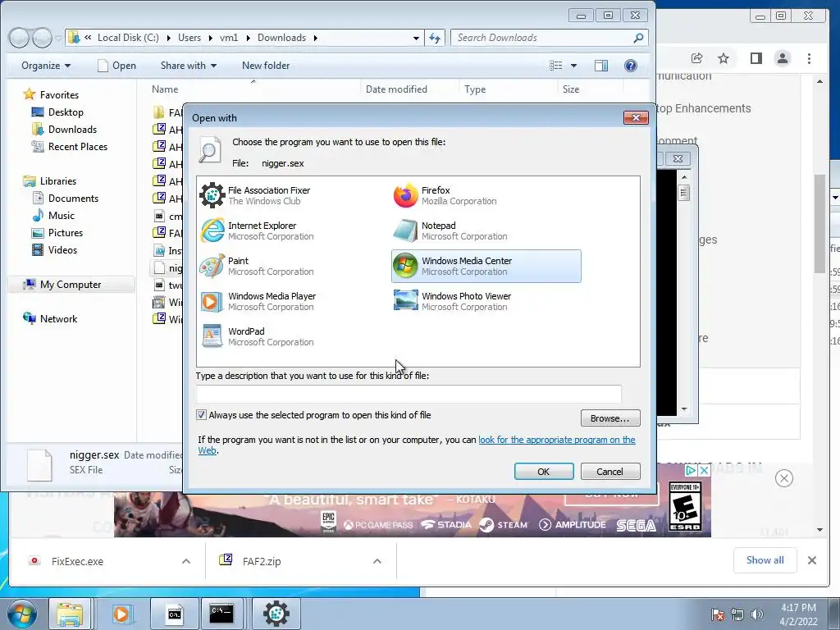The image size is (840, 630).
Task: Click the network tray icon
Action: tap(737, 614)
